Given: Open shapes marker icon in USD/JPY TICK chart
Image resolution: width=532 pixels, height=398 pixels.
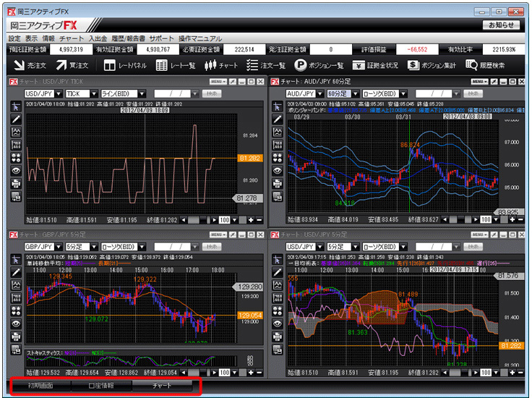Looking at the screenshot, I should pos(16,158).
